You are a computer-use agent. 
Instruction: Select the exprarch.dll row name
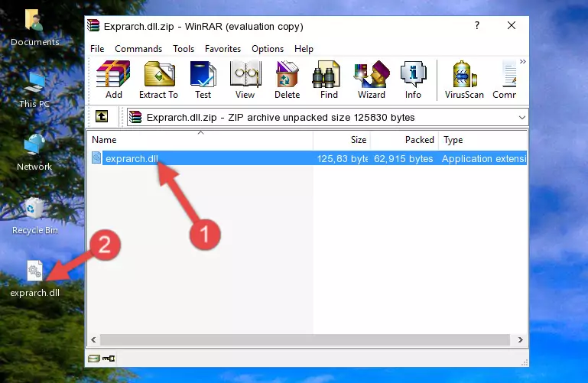132,158
